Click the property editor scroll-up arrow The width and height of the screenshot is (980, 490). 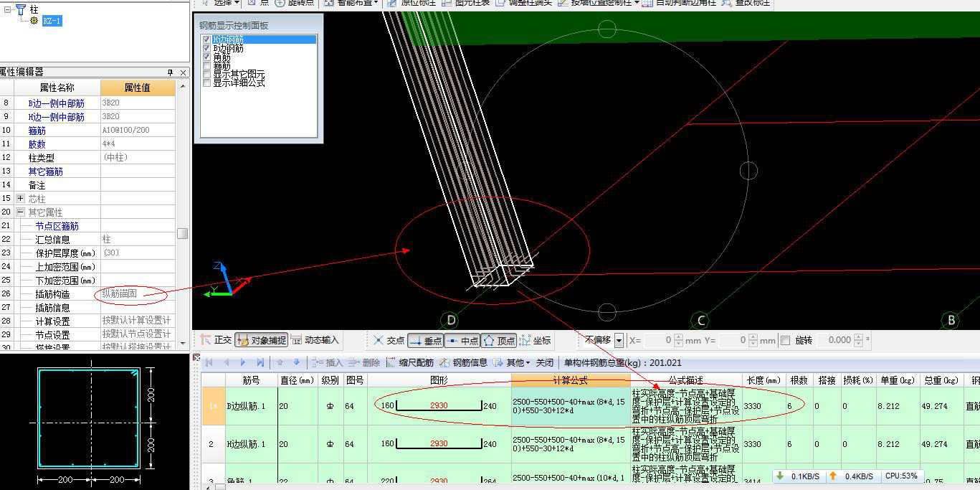(x=183, y=86)
